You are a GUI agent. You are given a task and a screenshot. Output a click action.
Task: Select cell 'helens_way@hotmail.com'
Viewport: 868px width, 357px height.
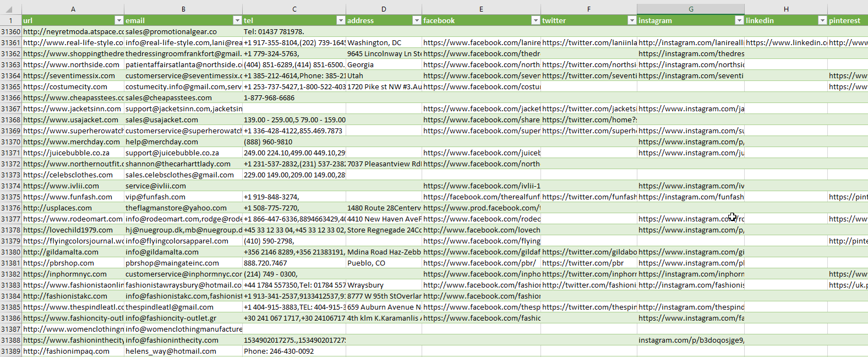coord(183,351)
